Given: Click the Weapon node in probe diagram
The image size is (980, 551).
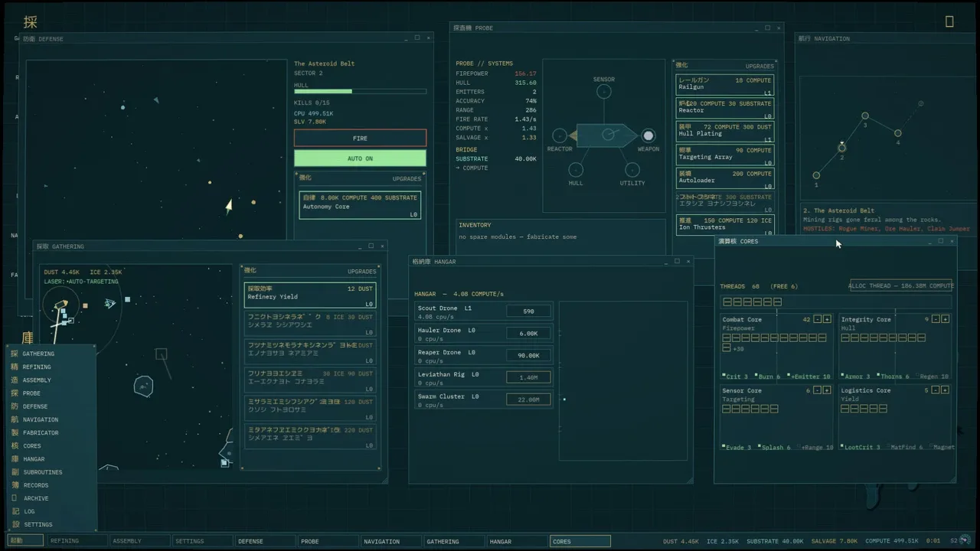Looking at the screenshot, I should point(648,135).
